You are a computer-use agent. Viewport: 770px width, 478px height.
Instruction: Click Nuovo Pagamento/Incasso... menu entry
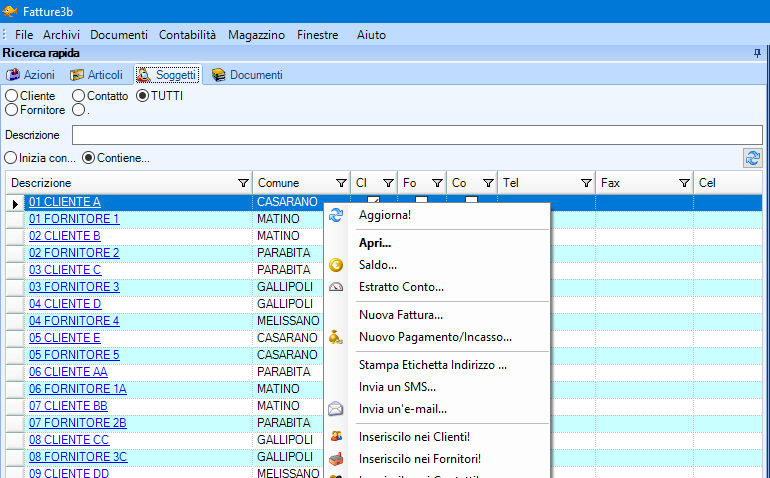(434, 337)
